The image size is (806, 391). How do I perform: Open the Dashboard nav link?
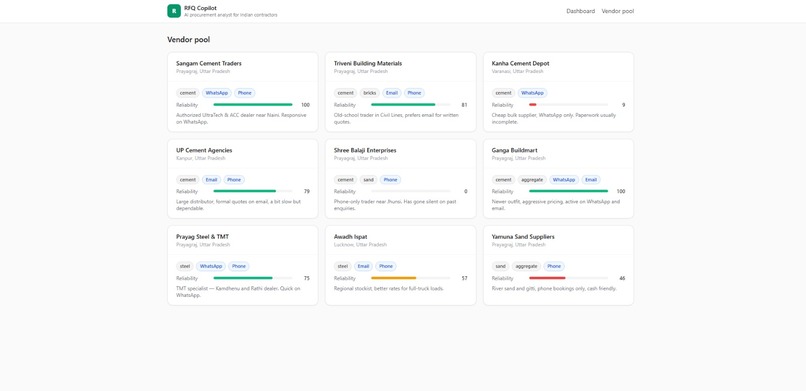tap(580, 11)
